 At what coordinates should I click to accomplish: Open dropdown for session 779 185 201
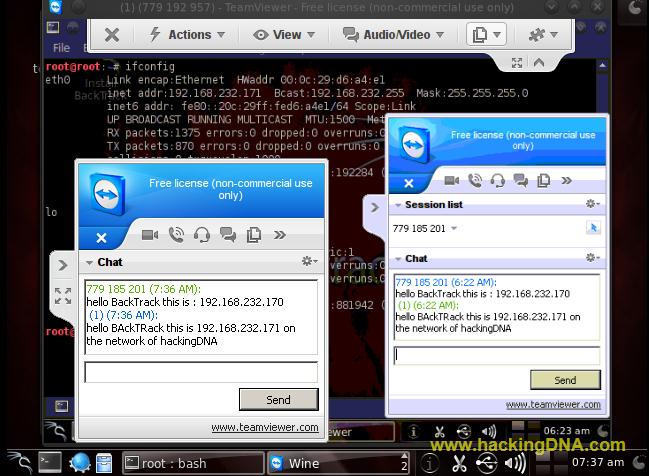tap(454, 228)
